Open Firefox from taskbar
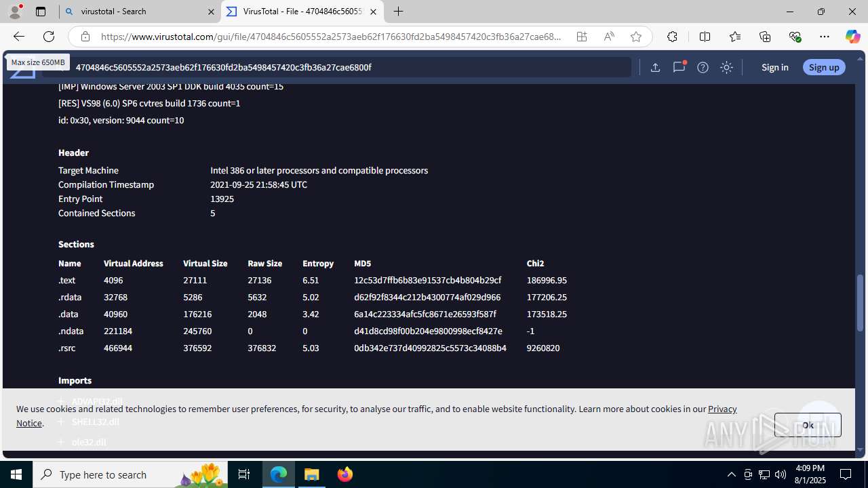This screenshot has width=868, height=488. click(x=345, y=474)
